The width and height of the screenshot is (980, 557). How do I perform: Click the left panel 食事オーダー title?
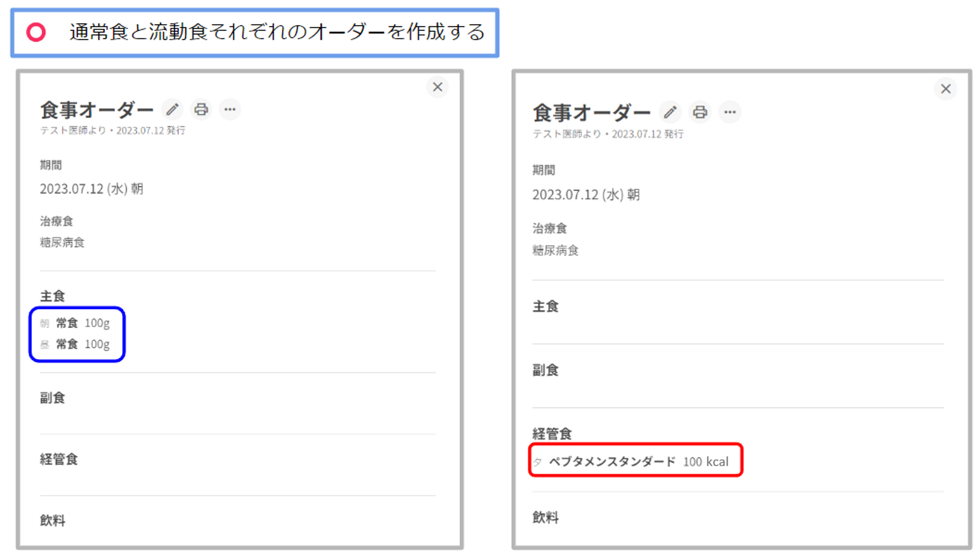[x=97, y=110]
